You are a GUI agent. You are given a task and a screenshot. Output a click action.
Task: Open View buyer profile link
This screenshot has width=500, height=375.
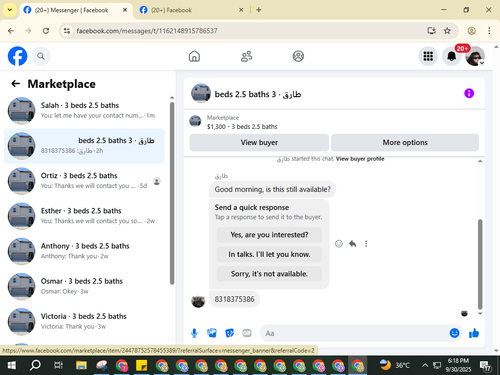click(x=360, y=159)
